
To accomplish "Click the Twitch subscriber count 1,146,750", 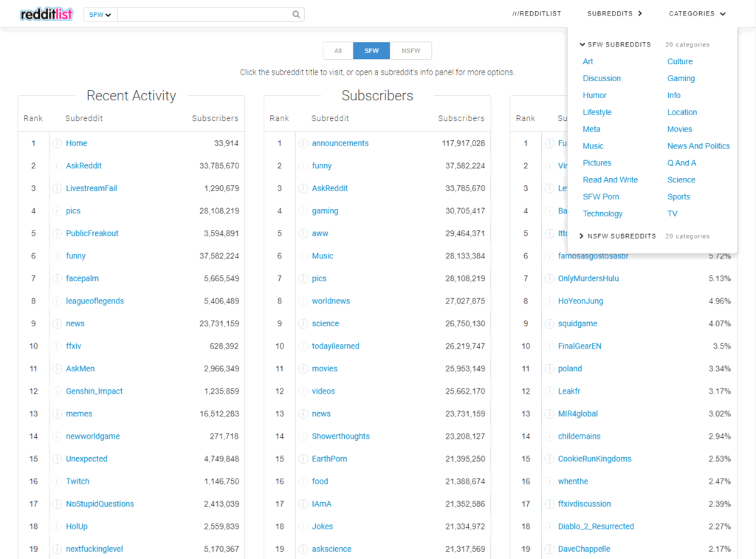I will tap(221, 481).
